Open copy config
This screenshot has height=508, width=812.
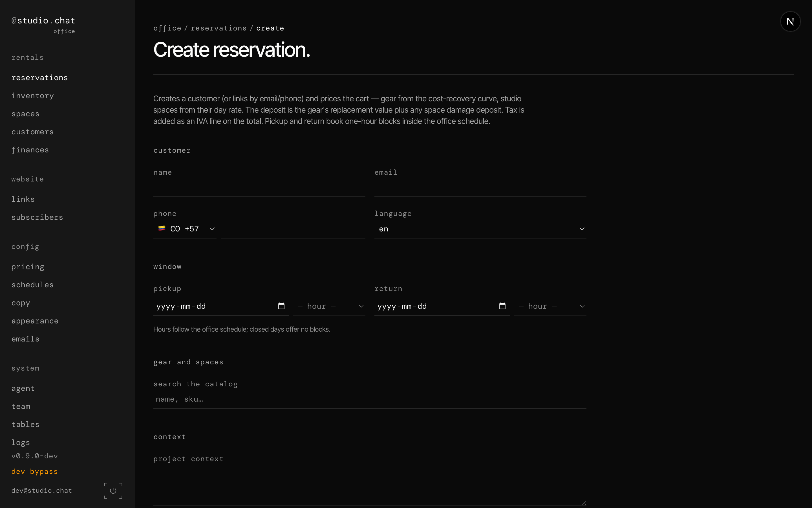pos(21,303)
